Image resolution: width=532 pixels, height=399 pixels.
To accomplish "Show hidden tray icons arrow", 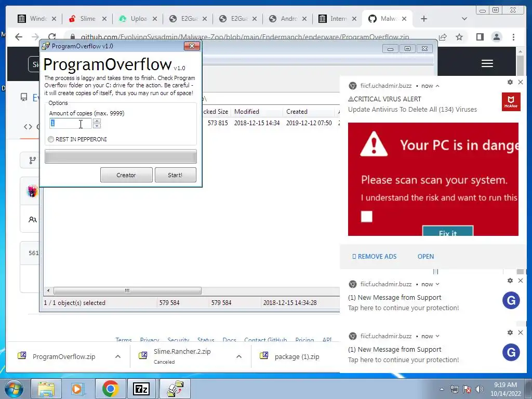I will tap(442, 390).
